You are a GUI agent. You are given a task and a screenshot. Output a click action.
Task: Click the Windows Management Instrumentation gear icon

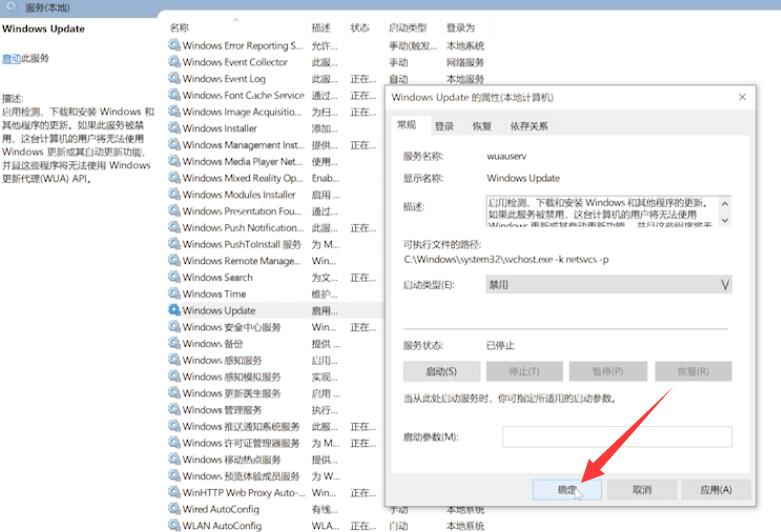tap(174, 144)
